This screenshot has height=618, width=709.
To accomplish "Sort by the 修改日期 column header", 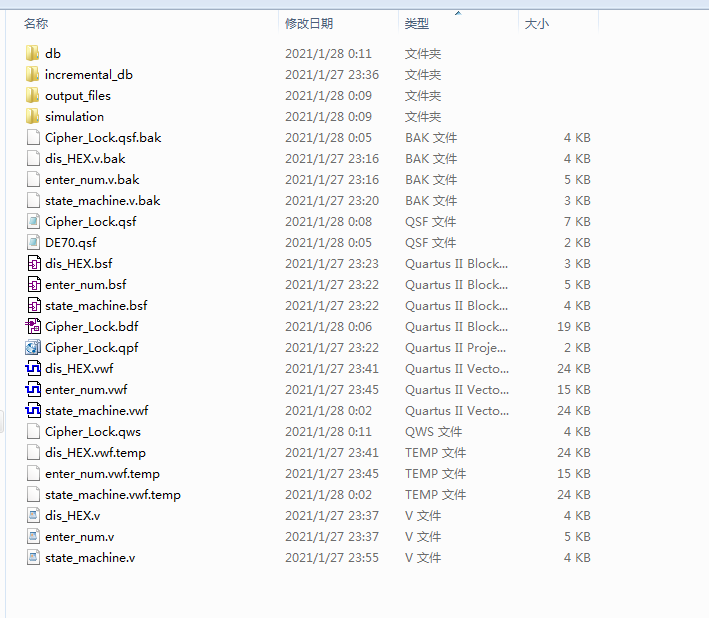I will coord(309,24).
